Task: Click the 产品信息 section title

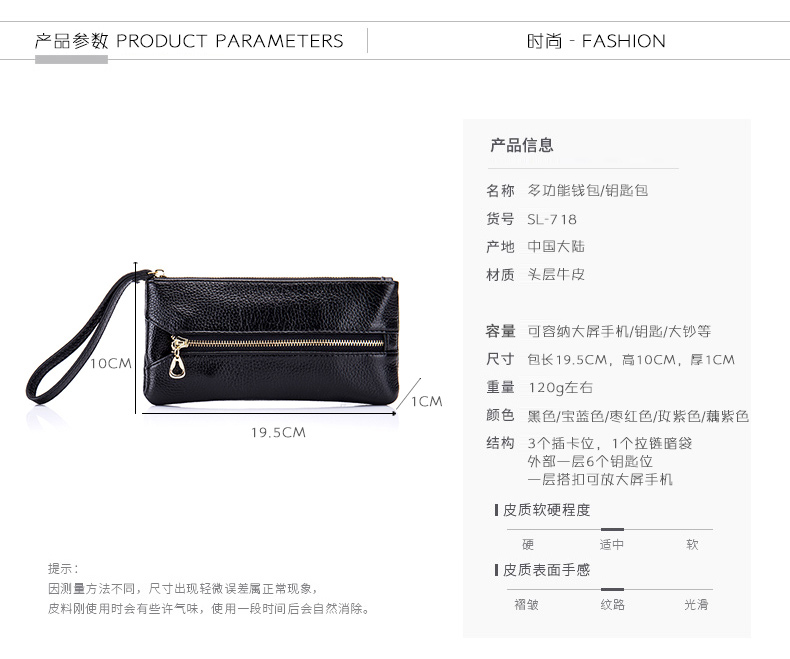Action: 522,145
